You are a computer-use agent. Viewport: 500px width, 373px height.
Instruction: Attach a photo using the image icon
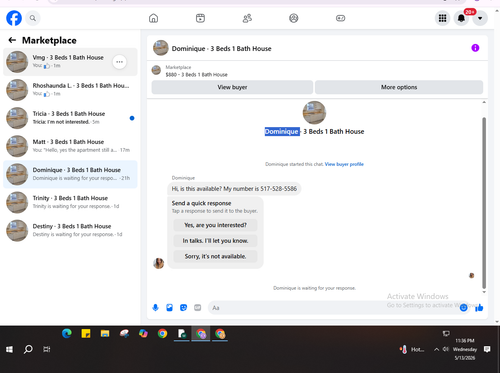169,308
